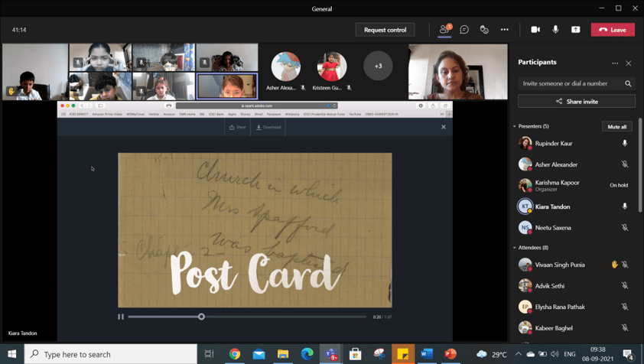The height and width of the screenshot is (364, 644).
Task: Toggle the camera on or off
Action: 535,30
